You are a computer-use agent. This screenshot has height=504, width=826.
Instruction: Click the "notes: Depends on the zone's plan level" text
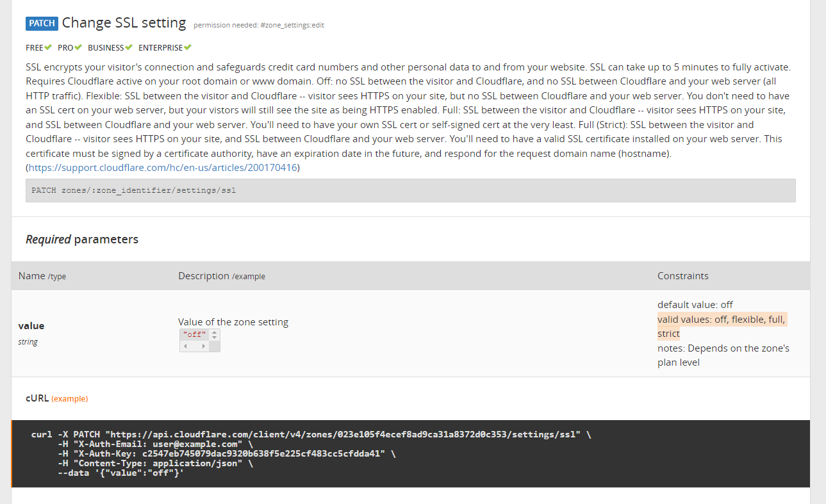point(723,355)
